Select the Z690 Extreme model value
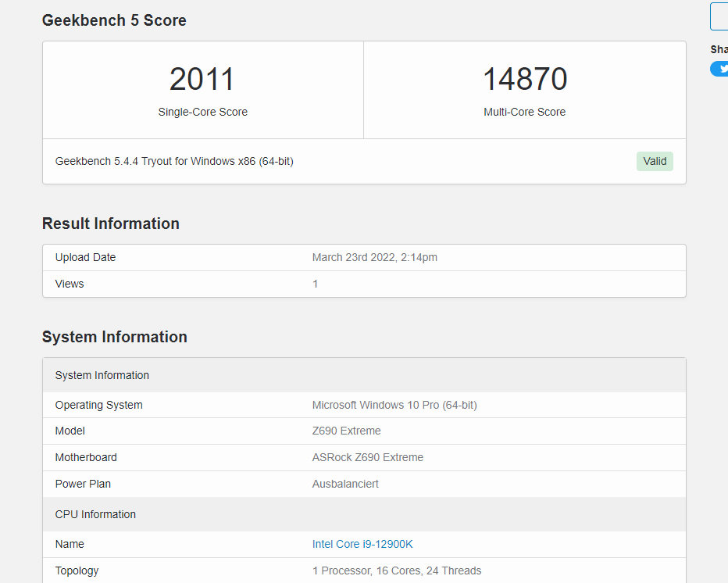Viewport: 728px width, 583px height. point(346,431)
